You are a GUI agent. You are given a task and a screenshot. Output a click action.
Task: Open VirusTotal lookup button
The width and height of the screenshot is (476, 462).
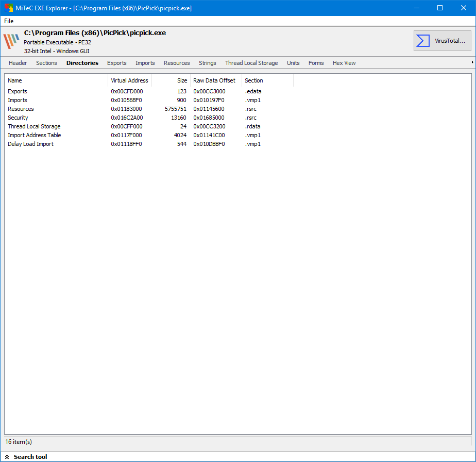[x=442, y=41]
